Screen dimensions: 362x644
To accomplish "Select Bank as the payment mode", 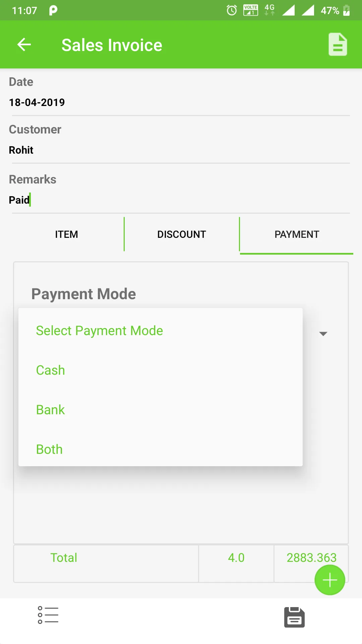I will (50, 410).
